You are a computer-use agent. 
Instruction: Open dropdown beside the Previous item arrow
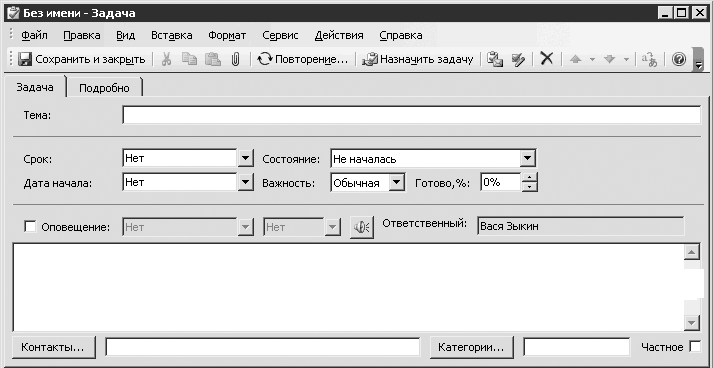point(592,59)
